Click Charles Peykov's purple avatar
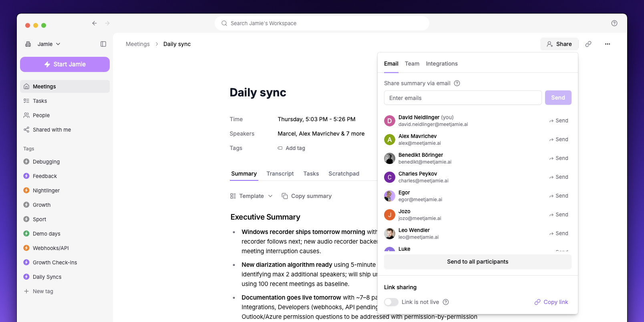The width and height of the screenshot is (644, 322). 390,177
